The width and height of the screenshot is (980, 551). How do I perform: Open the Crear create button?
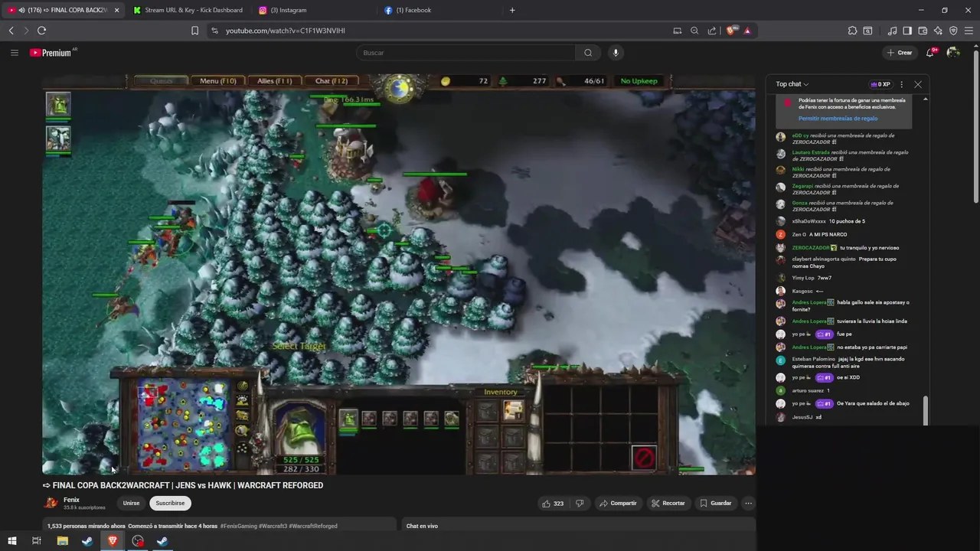click(x=900, y=53)
